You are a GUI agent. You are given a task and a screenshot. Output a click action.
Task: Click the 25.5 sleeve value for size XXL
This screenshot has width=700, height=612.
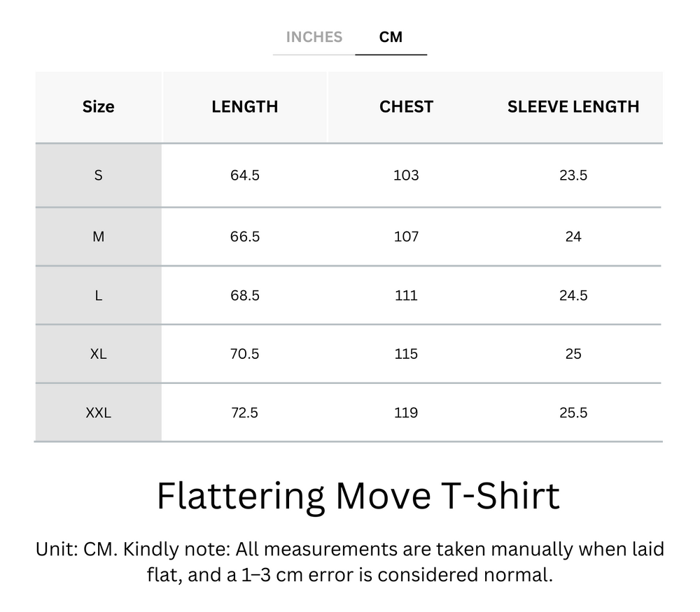point(573,413)
